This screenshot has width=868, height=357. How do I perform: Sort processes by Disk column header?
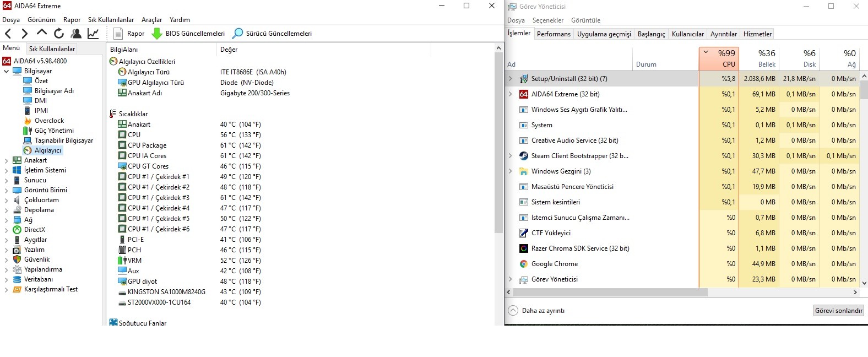[799, 58]
